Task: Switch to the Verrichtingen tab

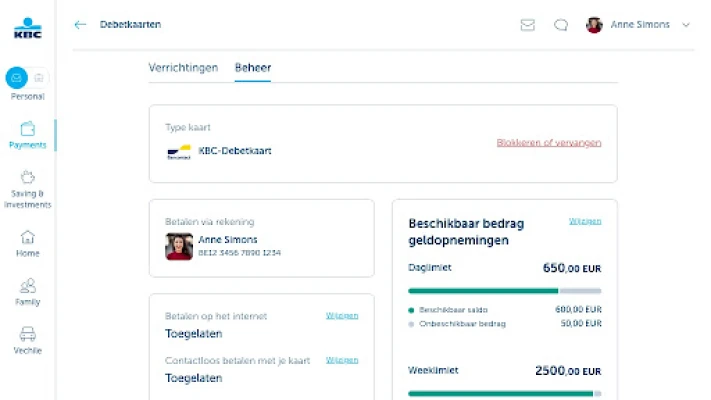Action: [x=183, y=68]
